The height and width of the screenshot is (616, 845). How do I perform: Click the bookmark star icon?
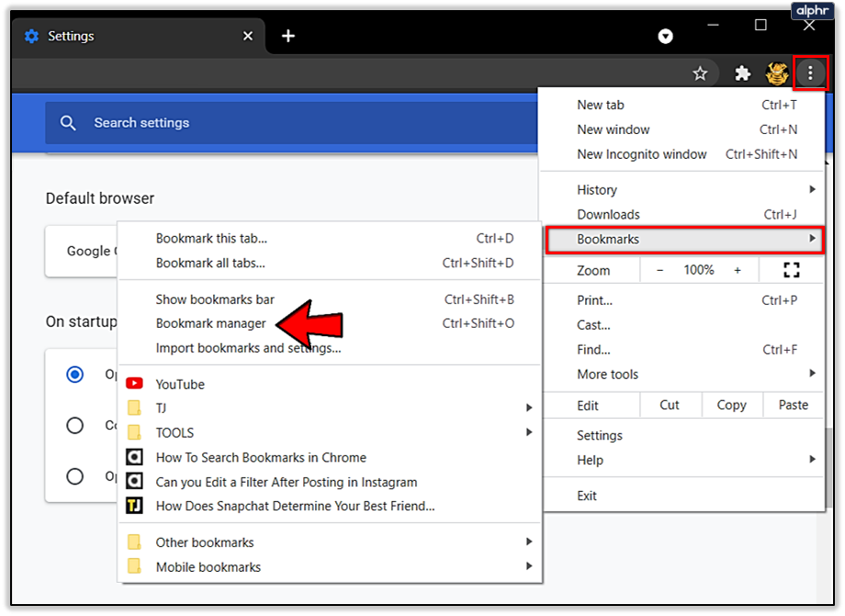point(700,73)
